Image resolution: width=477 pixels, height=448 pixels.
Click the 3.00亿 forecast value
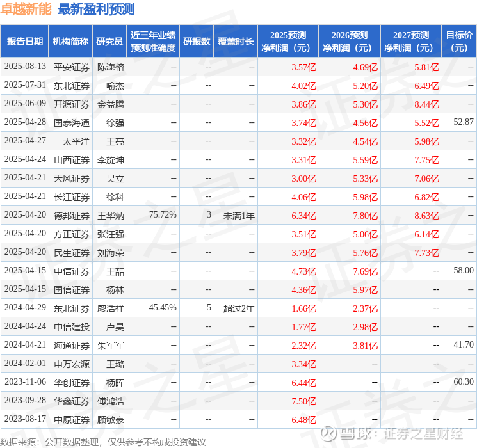point(303,179)
